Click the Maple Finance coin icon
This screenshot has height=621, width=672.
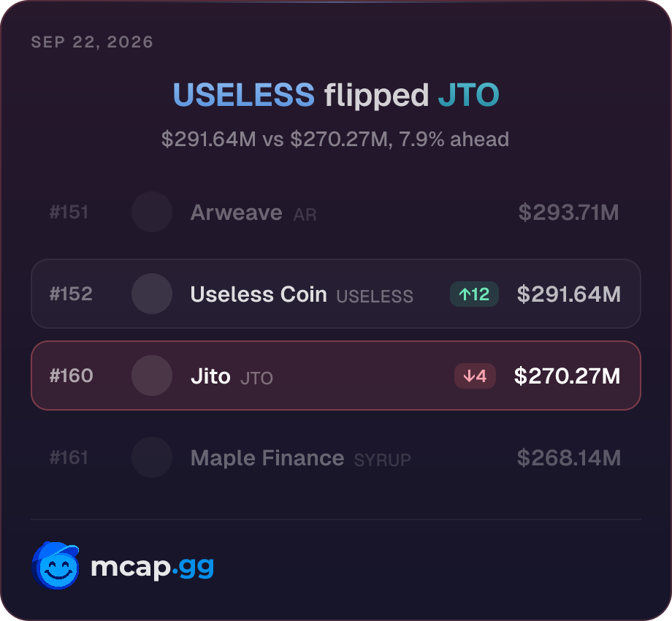point(152,458)
